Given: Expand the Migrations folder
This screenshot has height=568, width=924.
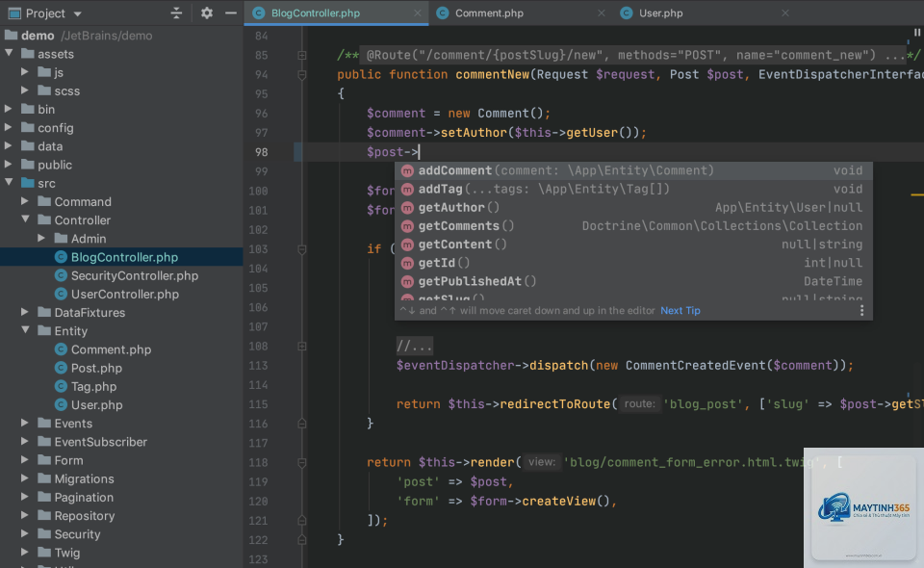Looking at the screenshot, I should pyautogui.click(x=25, y=478).
